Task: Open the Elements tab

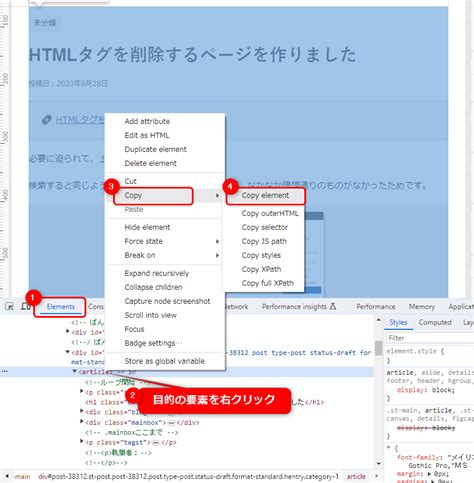Action: point(61,307)
